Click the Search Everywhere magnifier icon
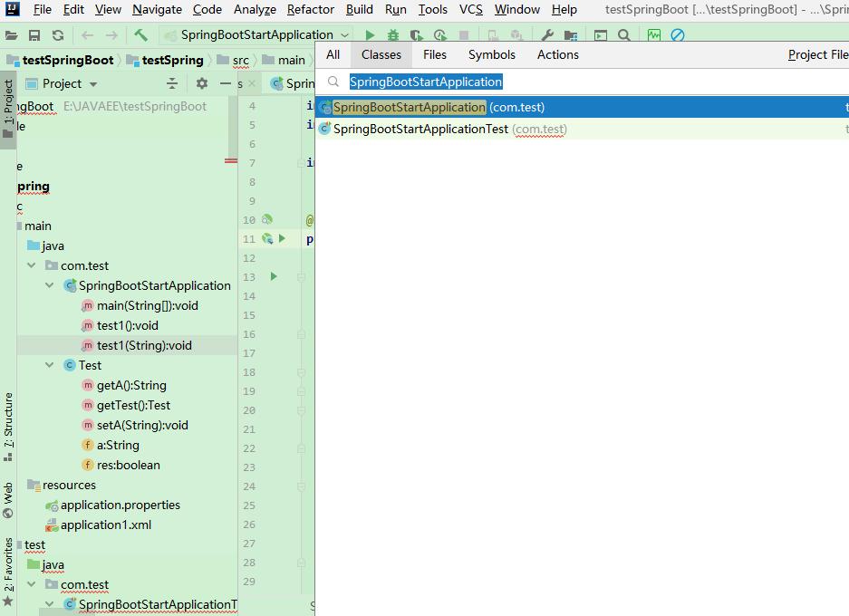The image size is (849, 616). (x=623, y=35)
